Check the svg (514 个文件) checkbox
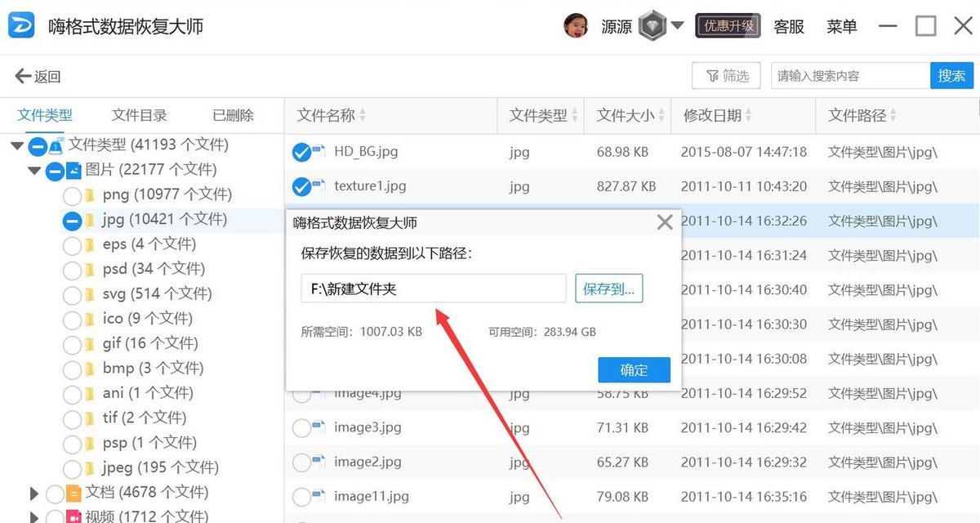 (72, 294)
